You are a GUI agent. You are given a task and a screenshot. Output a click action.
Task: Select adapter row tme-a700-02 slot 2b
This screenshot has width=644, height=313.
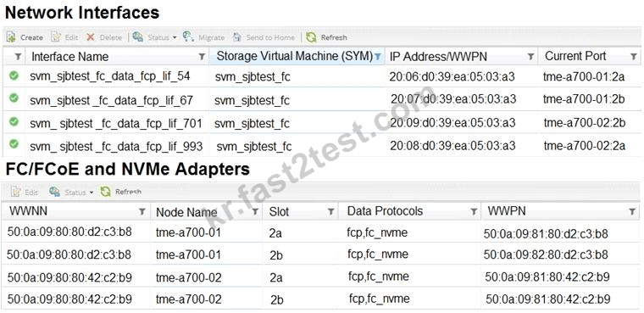[x=322, y=299]
